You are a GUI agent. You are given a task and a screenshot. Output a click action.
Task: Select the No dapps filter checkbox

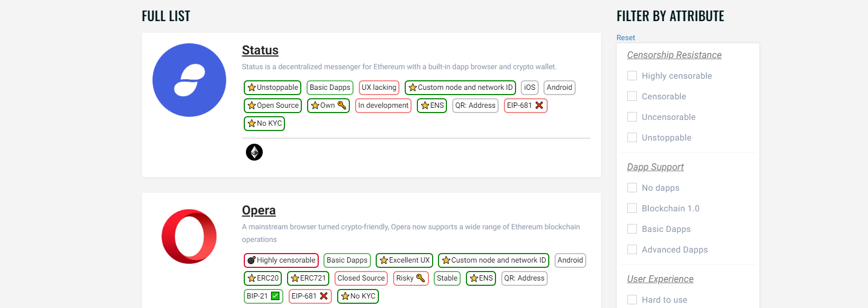point(632,188)
